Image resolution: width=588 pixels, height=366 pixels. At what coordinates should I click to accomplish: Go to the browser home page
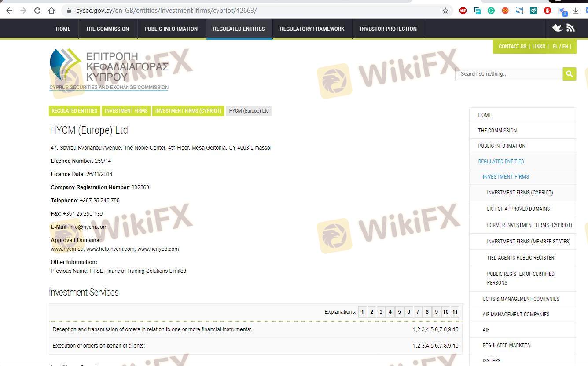click(x=51, y=11)
